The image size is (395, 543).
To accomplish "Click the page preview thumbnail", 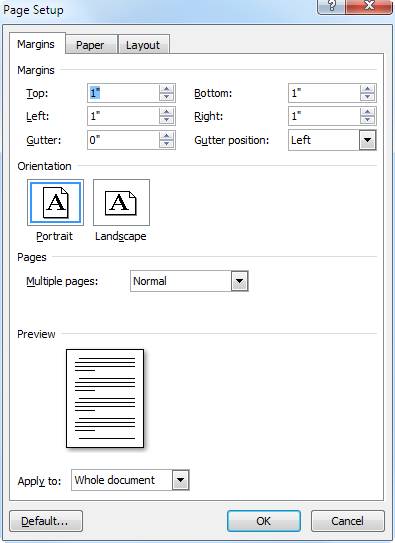I will point(105,398).
